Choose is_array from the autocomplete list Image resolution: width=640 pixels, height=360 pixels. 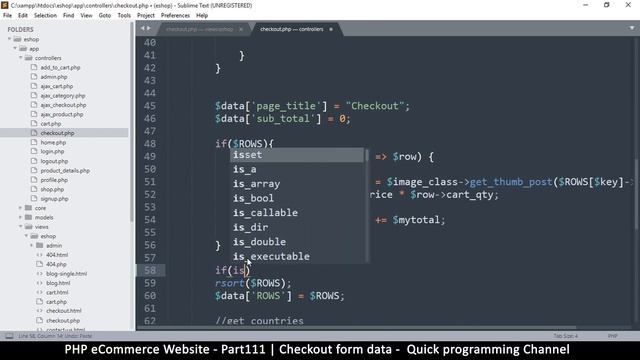[x=297, y=184]
